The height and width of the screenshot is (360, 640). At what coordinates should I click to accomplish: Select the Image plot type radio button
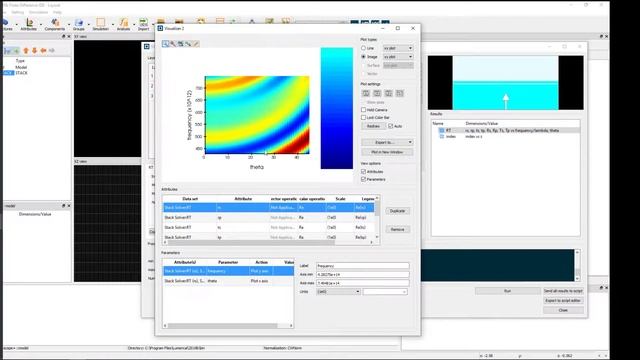click(363, 57)
